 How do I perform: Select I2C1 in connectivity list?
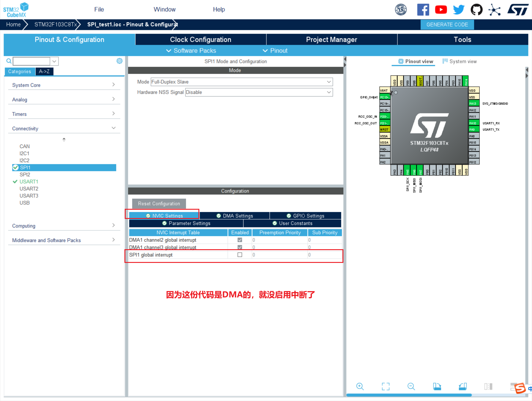click(24, 153)
